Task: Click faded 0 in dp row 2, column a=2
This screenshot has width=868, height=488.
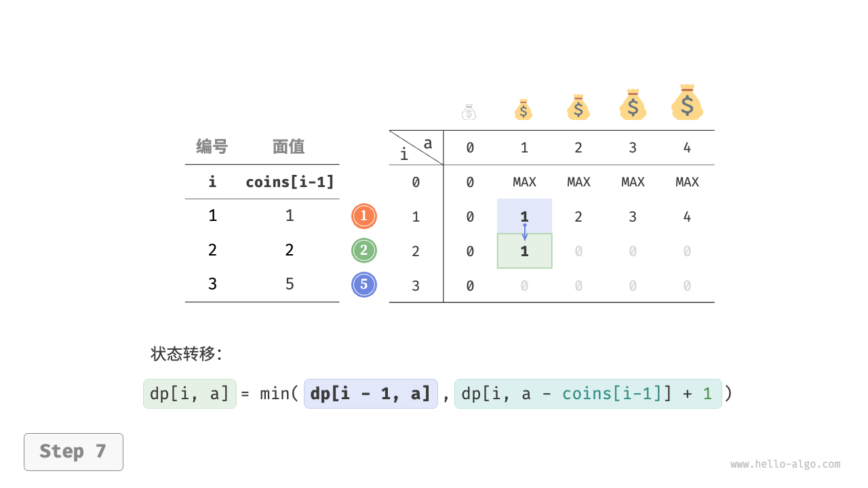Action: [x=578, y=251]
